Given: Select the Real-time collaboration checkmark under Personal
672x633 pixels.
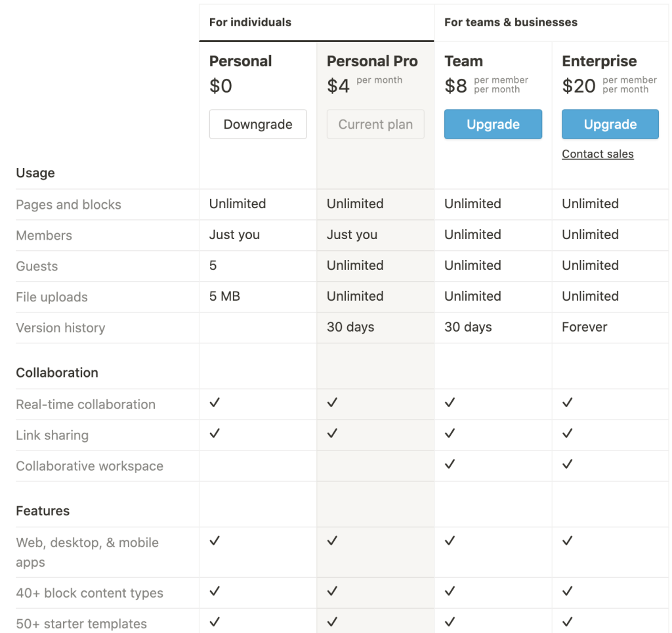Looking at the screenshot, I should pyautogui.click(x=214, y=404).
